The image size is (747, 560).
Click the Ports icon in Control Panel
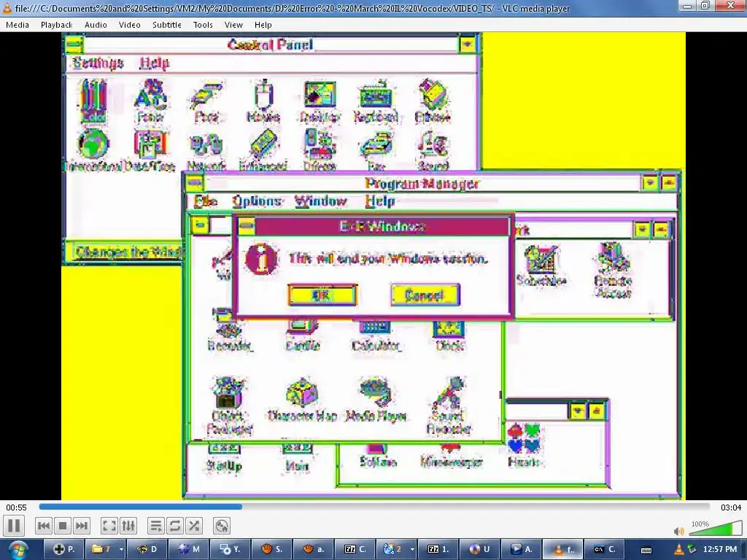206,101
